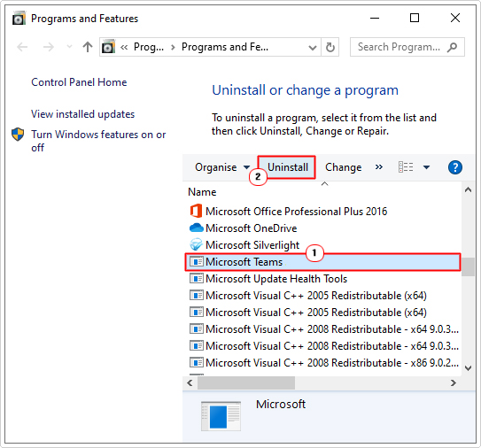481x448 pixels.
Task: Click the Back navigation arrow
Action: [x=22, y=47]
